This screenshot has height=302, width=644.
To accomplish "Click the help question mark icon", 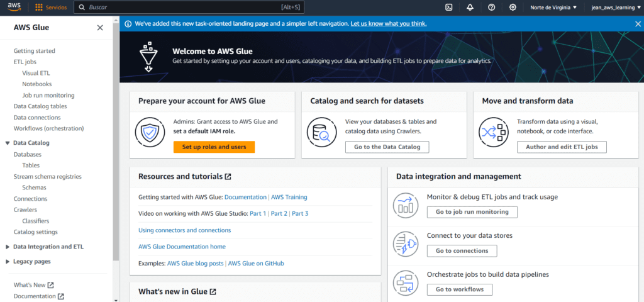I will pos(491,7).
